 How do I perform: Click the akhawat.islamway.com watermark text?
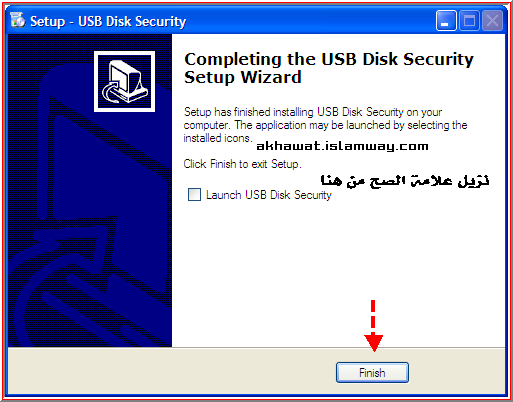342,146
